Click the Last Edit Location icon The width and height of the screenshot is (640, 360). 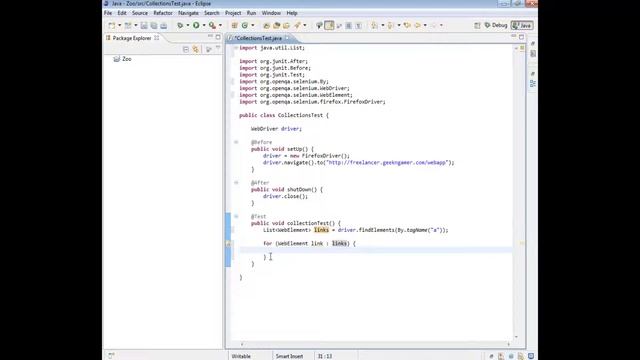[407, 25]
